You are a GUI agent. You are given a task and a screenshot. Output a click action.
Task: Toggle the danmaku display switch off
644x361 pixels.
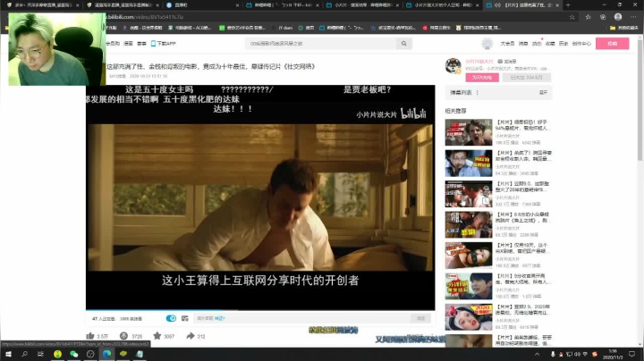tap(171, 318)
